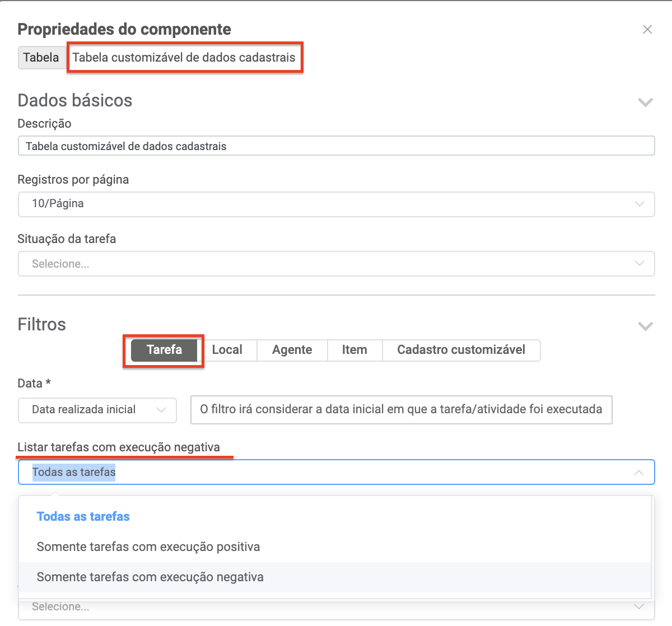Switch to the Tarefa filter tab
Image resolution: width=672 pixels, height=626 pixels.
164,350
